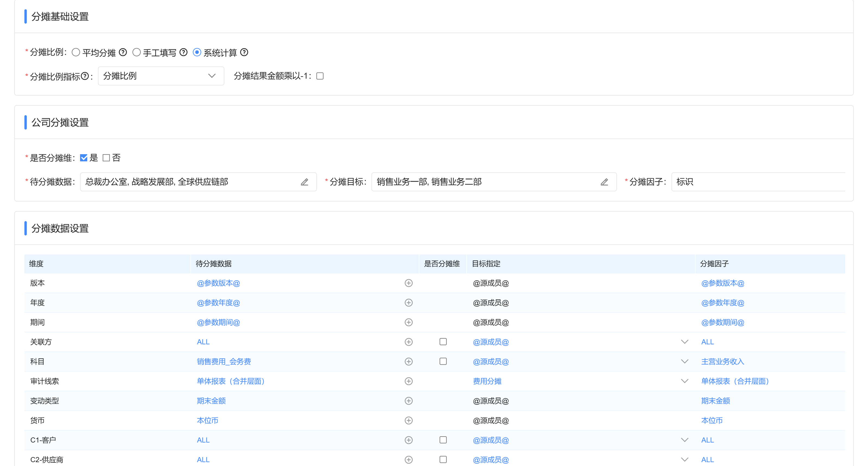Screen dimensions: 868x466
Task: Click the 分摊数据设置 section header
Action: [x=60, y=228]
